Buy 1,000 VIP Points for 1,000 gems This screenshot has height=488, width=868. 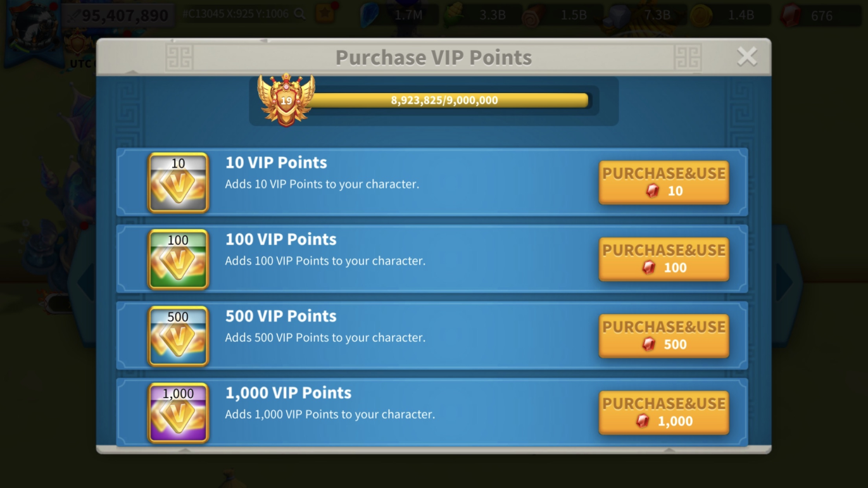(664, 412)
